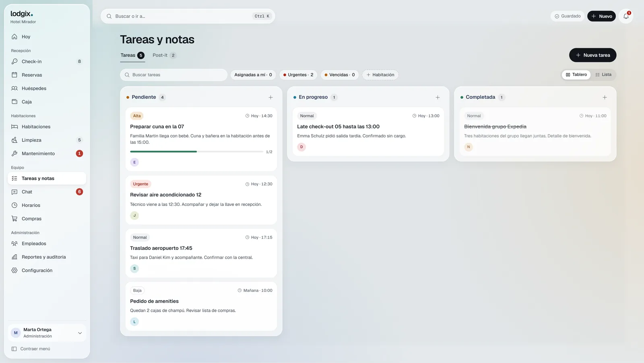Switch to Tablero view

pos(576,75)
